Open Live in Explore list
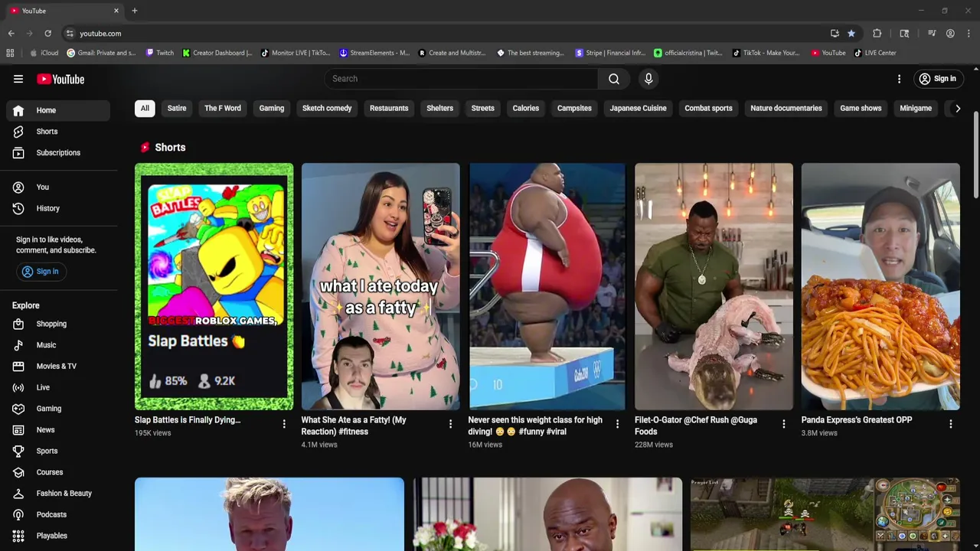Screen dimensions: 980x551 click(x=58, y=387)
